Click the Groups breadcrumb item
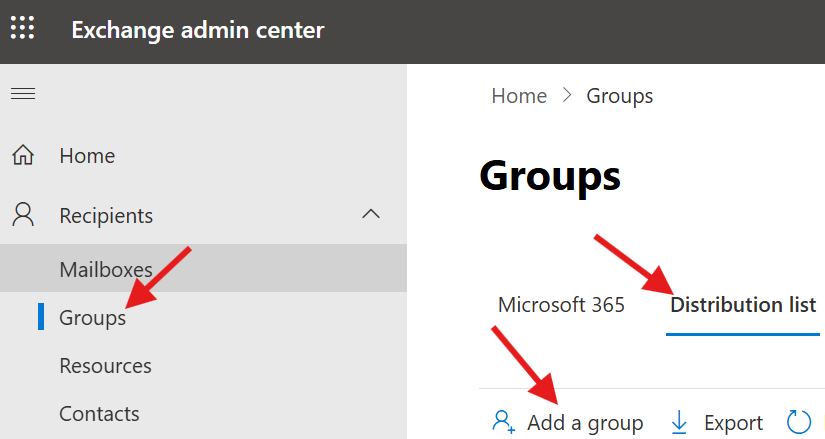Viewport: 825px width, 439px height. [x=619, y=96]
